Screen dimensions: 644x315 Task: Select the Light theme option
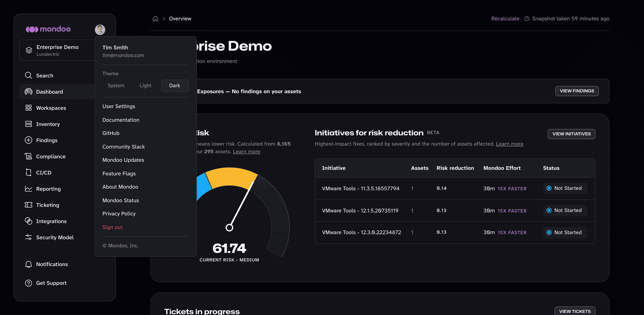point(145,86)
